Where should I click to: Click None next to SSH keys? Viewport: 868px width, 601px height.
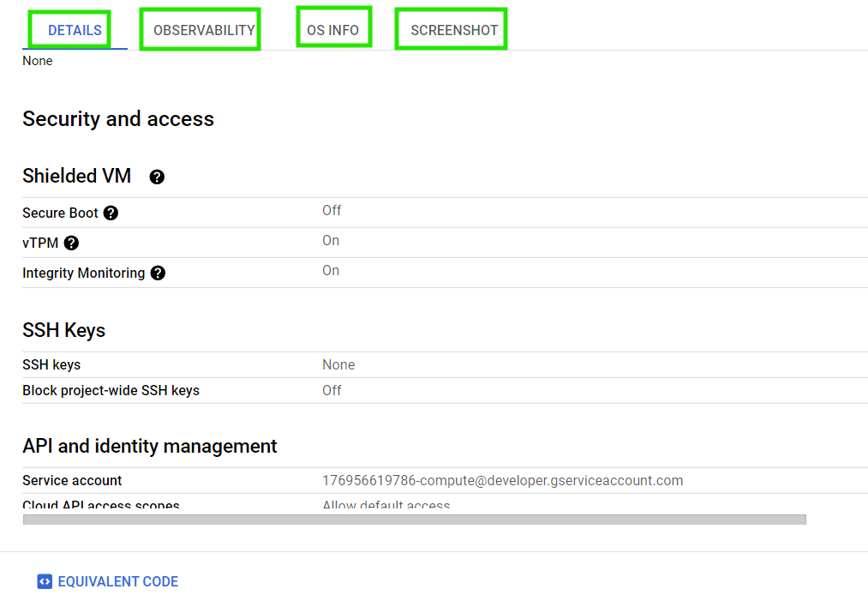pyautogui.click(x=338, y=364)
